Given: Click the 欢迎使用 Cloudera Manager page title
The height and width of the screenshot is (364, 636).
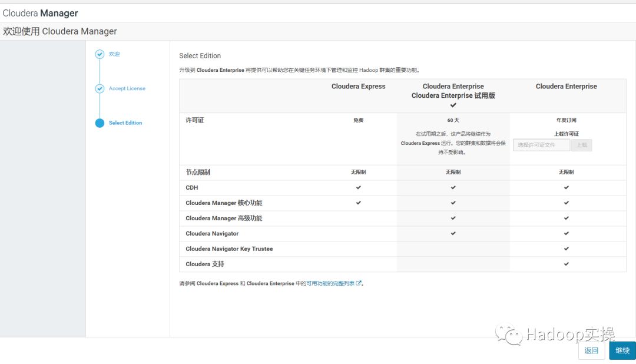Looking at the screenshot, I should [x=59, y=31].
